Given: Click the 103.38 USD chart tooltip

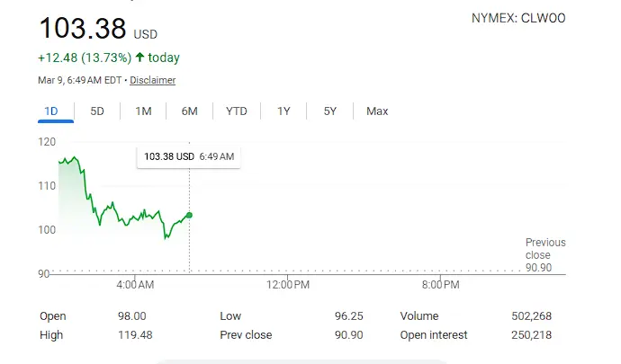Looking at the screenshot, I should click(189, 156).
